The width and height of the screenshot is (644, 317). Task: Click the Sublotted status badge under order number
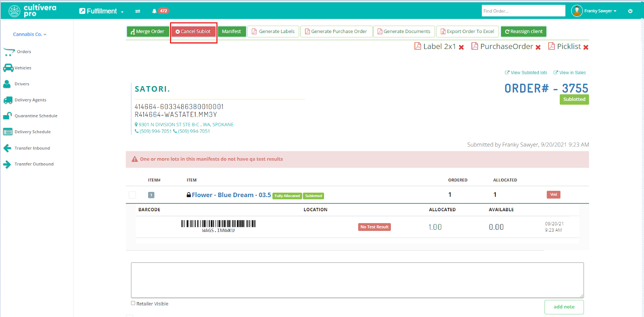click(x=574, y=99)
